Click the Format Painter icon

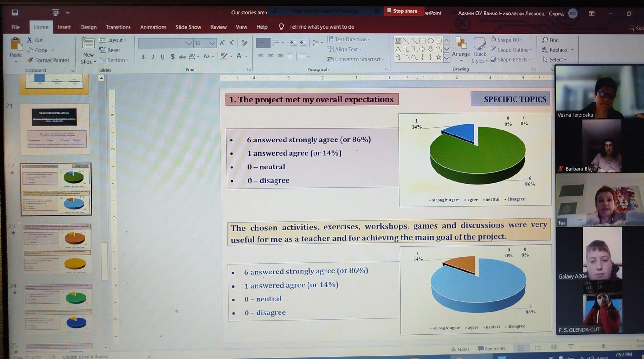point(31,60)
